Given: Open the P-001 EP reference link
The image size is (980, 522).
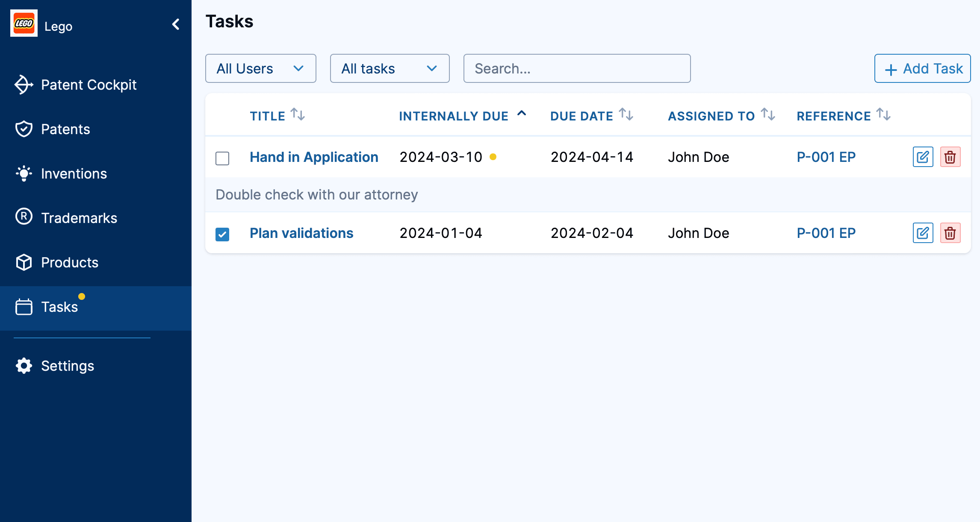Looking at the screenshot, I should pyautogui.click(x=826, y=157).
